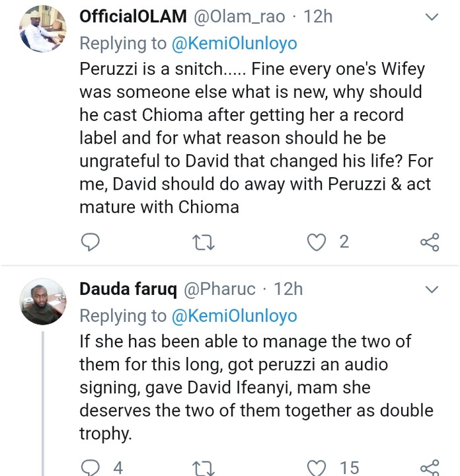Open the @Pharuc handle
Screen dimensions: 460x476
(x=219, y=289)
